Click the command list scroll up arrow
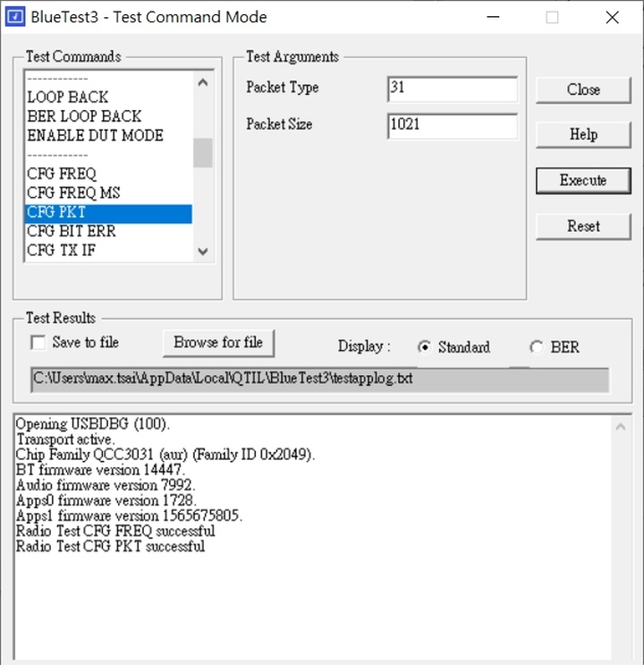This screenshot has height=665, width=644. click(x=203, y=82)
